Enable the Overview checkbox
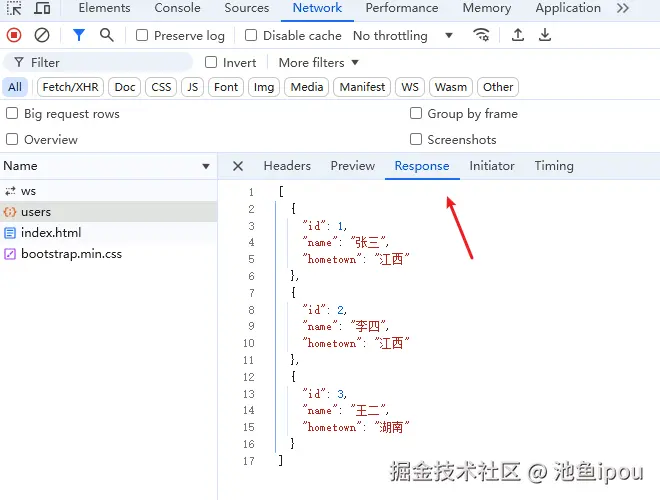 [x=12, y=139]
